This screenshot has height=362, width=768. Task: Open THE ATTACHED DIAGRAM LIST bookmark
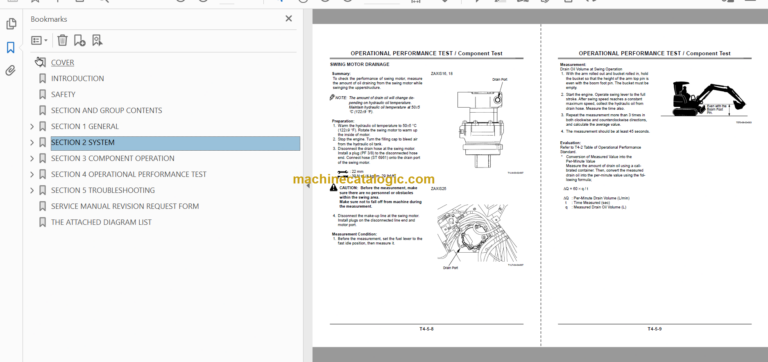click(x=101, y=222)
